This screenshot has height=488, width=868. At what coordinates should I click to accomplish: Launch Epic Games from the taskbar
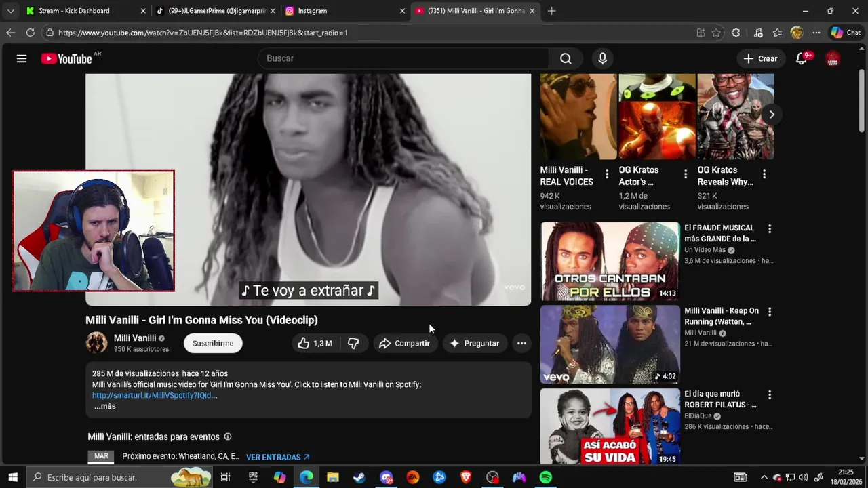point(253,477)
